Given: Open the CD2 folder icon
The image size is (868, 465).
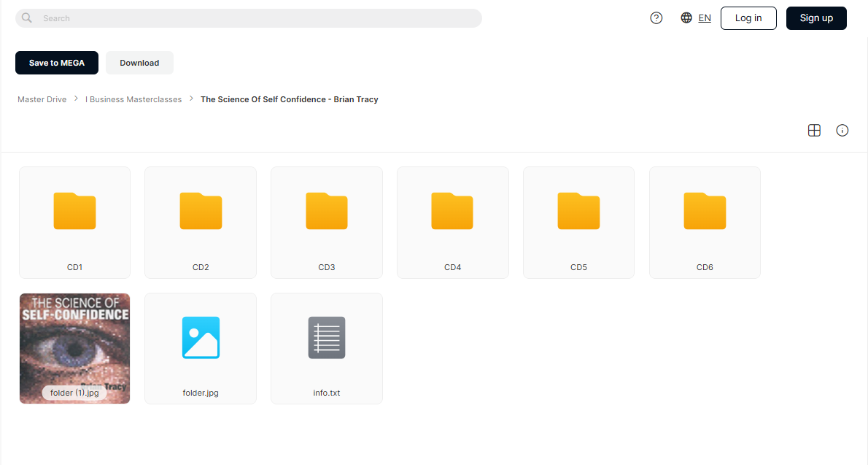Looking at the screenshot, I should point(201,211).
